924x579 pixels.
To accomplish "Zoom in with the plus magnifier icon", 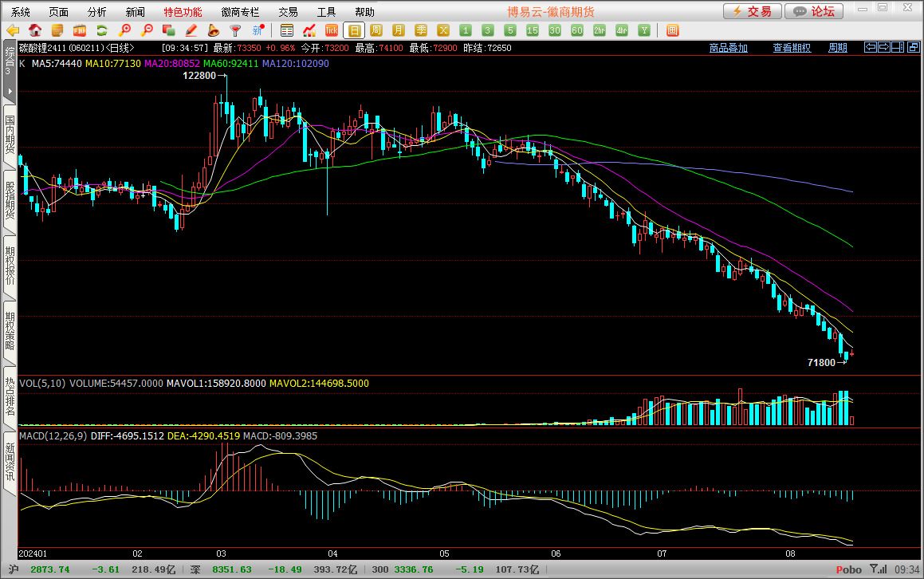I will click(124, 30).
